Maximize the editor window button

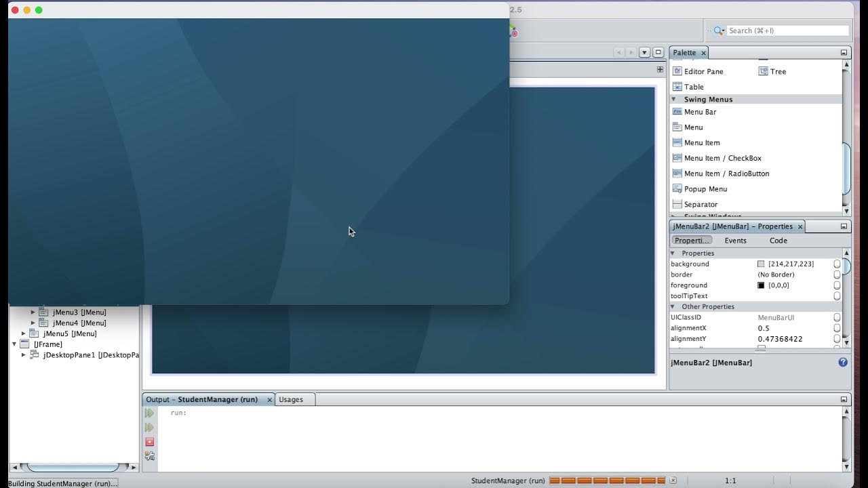(658, 52)
